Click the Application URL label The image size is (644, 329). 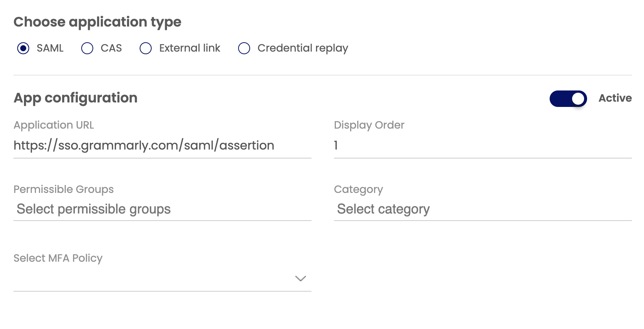[x=54, y=125]
